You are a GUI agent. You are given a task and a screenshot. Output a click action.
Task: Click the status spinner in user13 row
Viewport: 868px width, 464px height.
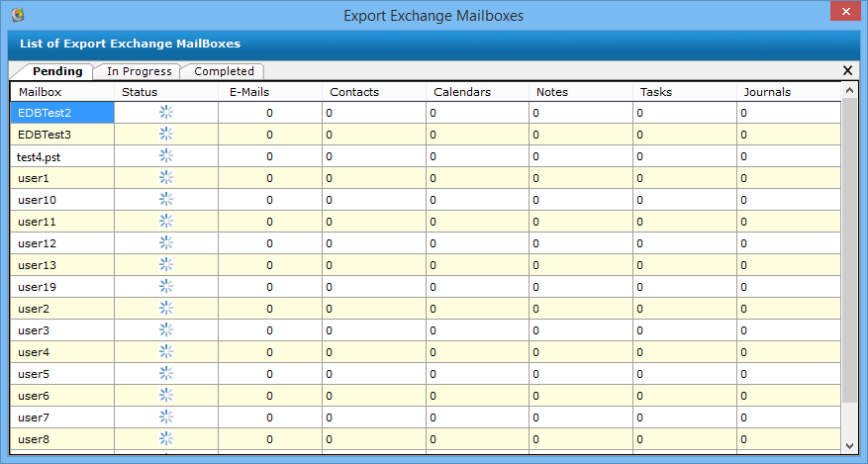(166, 265)
